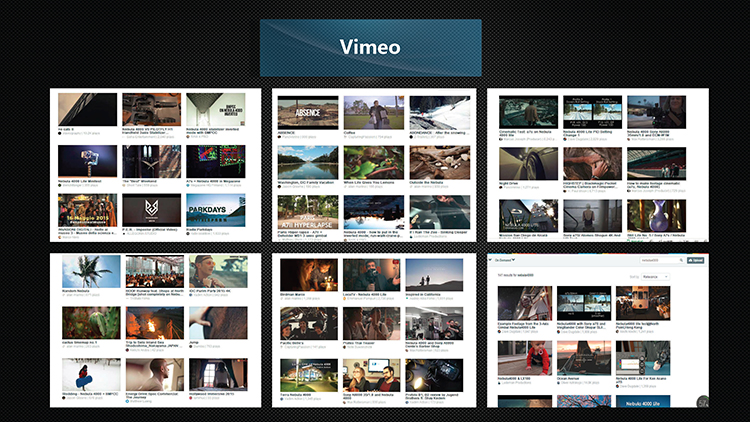
Task: Open the Night Drive car wheel thumbnail
Action: (x=529, y=164)
